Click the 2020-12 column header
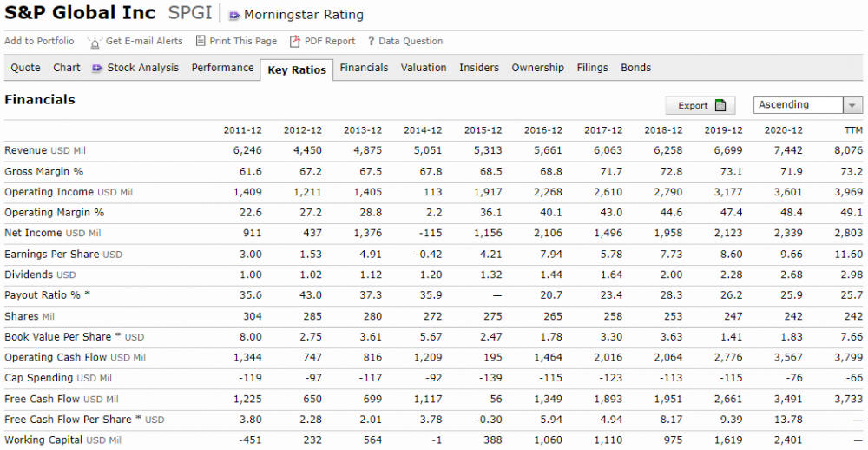Screen dimensions: 868x450 click(783, 130)
